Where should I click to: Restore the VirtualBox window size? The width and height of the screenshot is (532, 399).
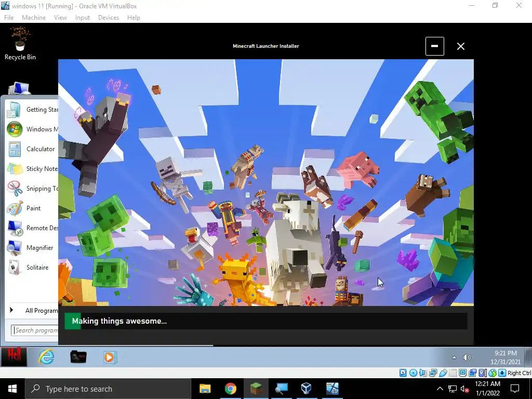(x=495, y=5)
